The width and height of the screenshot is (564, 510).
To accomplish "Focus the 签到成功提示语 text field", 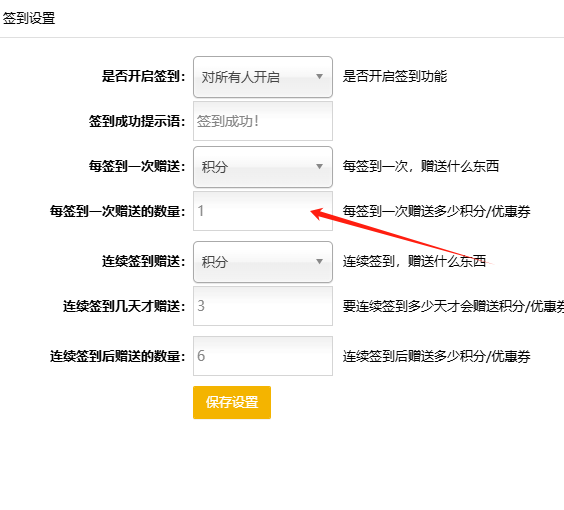I will point(263,121).
